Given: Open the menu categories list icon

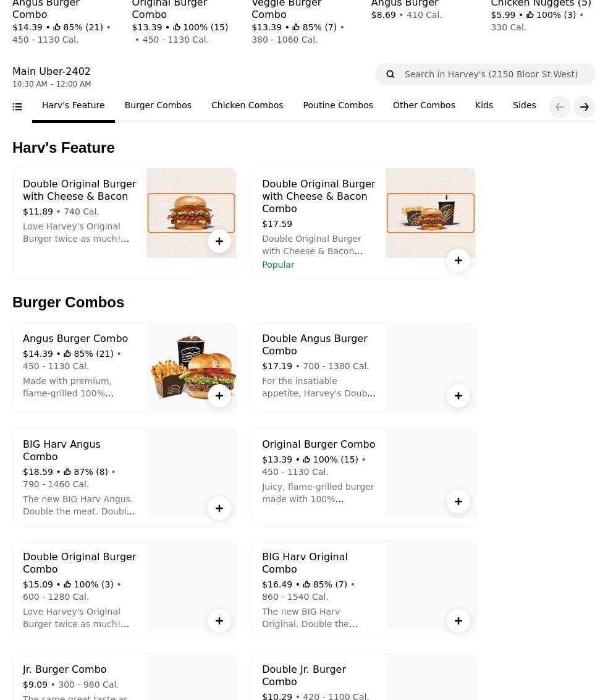Looking at the screenshot, I should point(17,107).
